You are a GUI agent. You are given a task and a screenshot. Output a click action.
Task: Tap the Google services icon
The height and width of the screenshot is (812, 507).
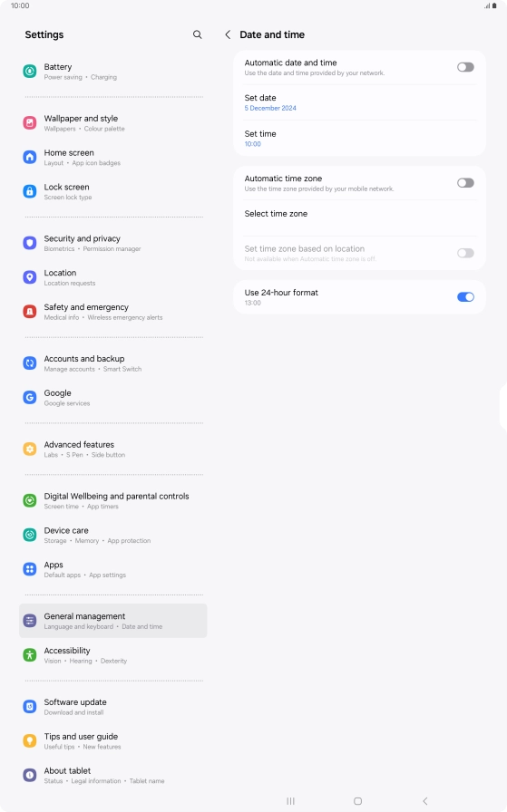tap(30, 398)
